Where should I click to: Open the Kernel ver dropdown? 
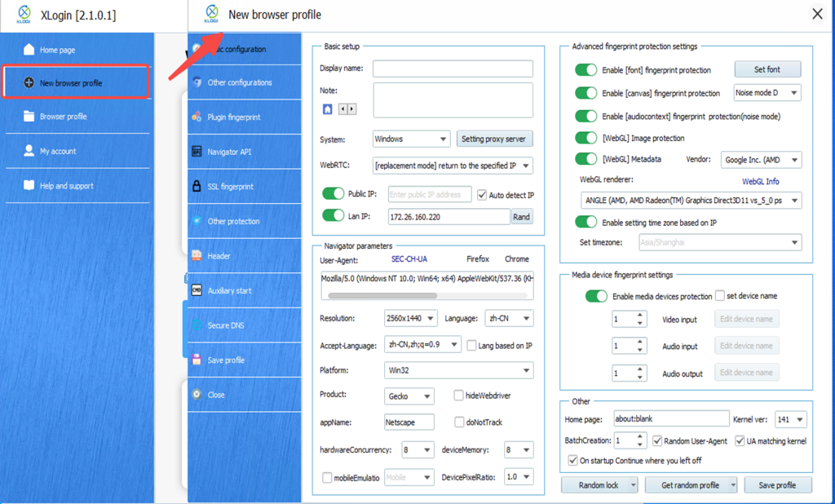pos(790,419)
